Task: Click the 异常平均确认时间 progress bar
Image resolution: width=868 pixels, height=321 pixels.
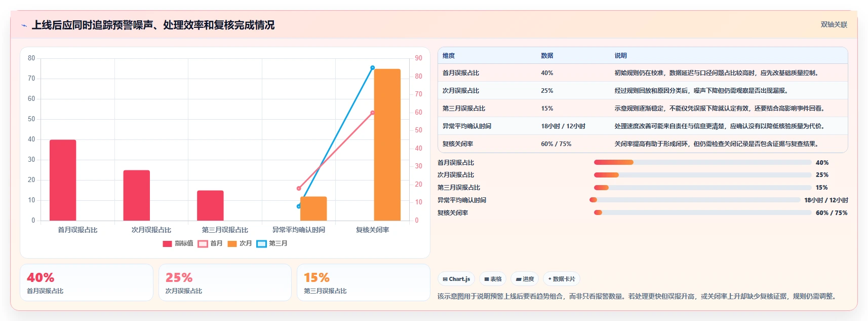Action: pyautogui.click(x=695, y=200)
